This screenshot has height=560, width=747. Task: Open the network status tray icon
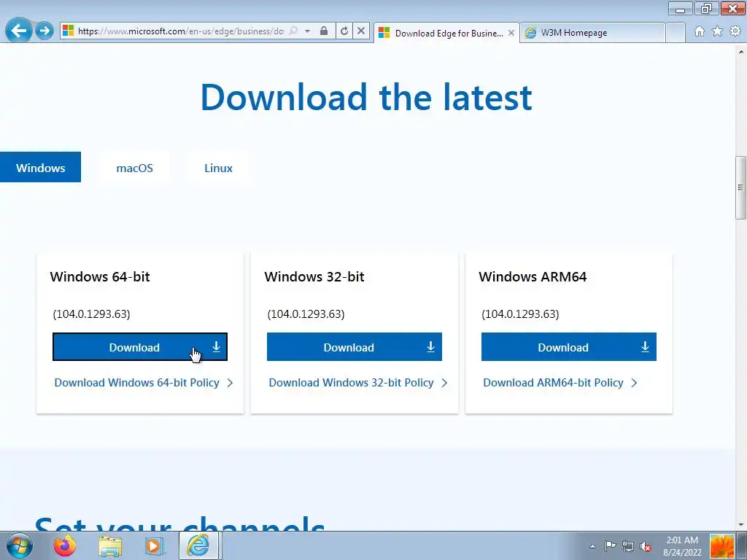(x=628, y=546)
